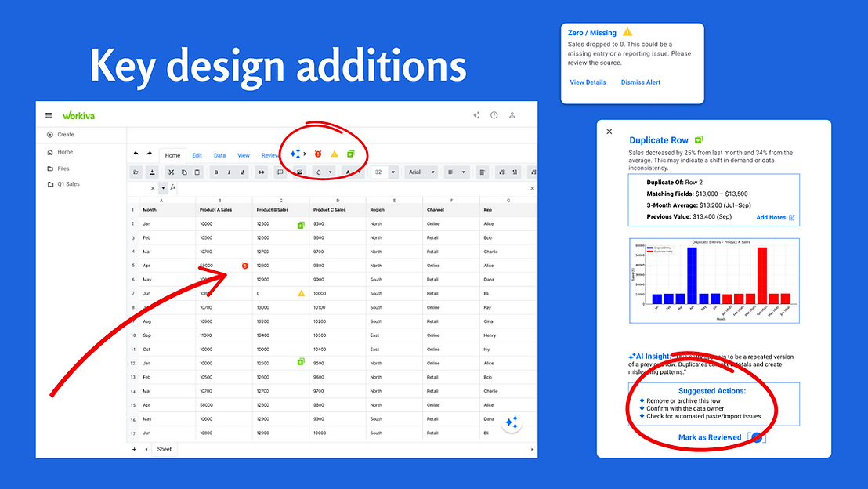
Task: Close the Duplicate Row panel
Action: pos(609,132)
